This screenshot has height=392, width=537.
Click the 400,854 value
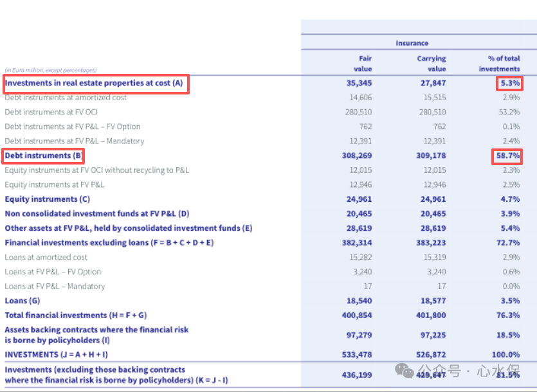pos(357,316)
